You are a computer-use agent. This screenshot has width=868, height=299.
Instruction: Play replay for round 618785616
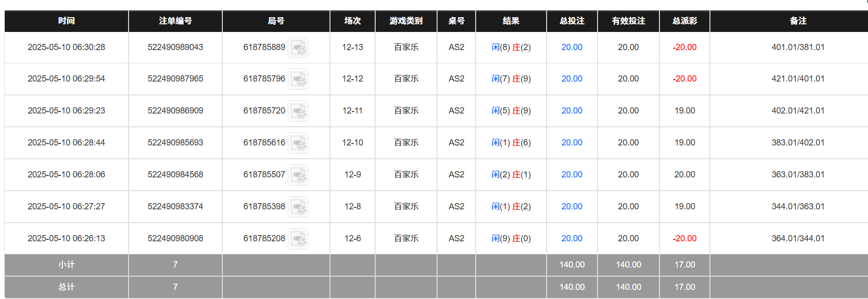pos(299,143)
